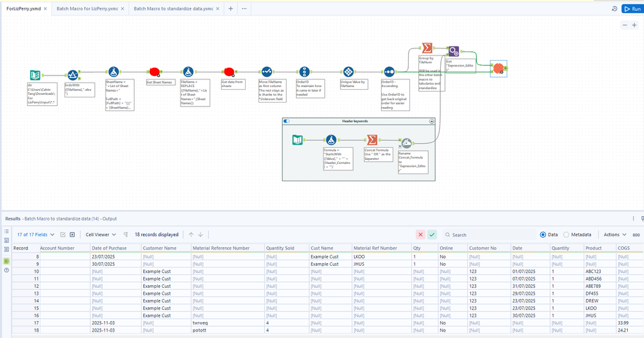Close Batch Macro to standardize data.yxmc tab
Image resolution: width=644 pixels, height=338 pixels.
[x=218, y=8]
